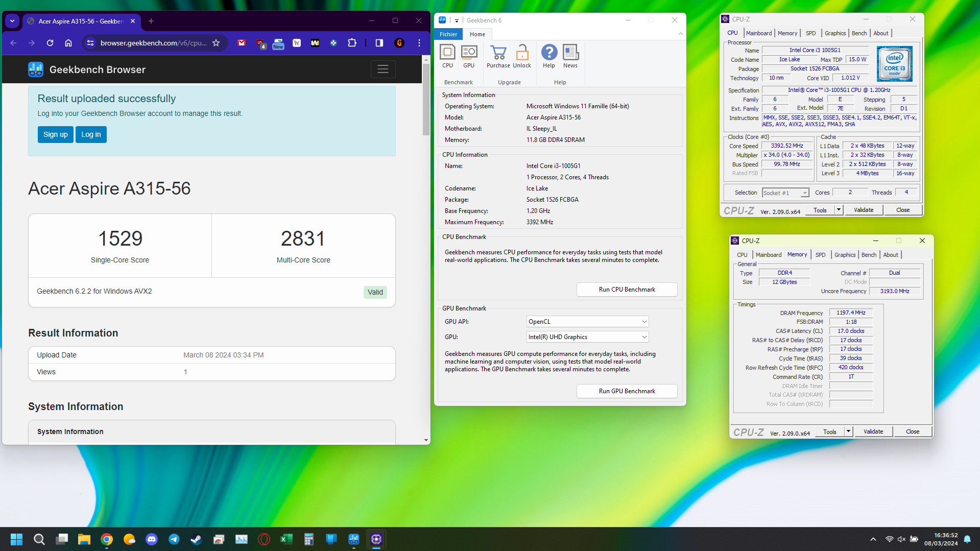Open a new Chrome tab
980x551 pixels.
pos(151,21)
